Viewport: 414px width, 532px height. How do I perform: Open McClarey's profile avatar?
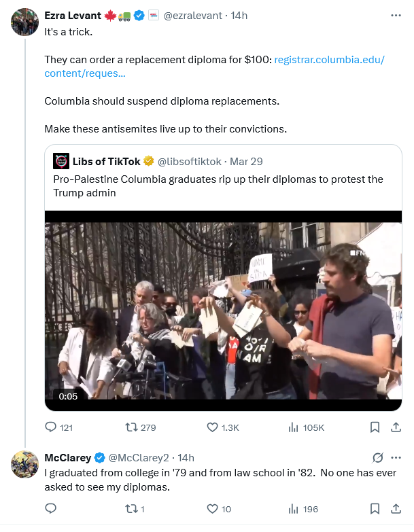point(24,463)
